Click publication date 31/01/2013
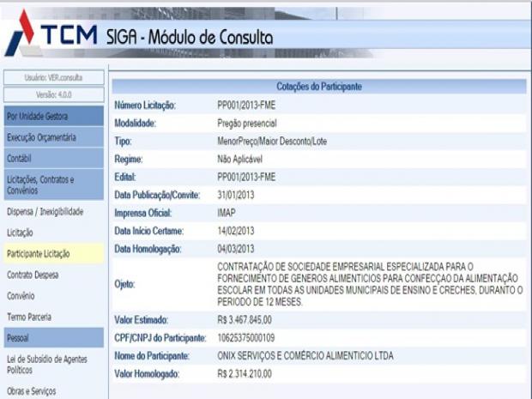Image resolution: width=532 pixels, height=399 pixels. coord(236,195)
